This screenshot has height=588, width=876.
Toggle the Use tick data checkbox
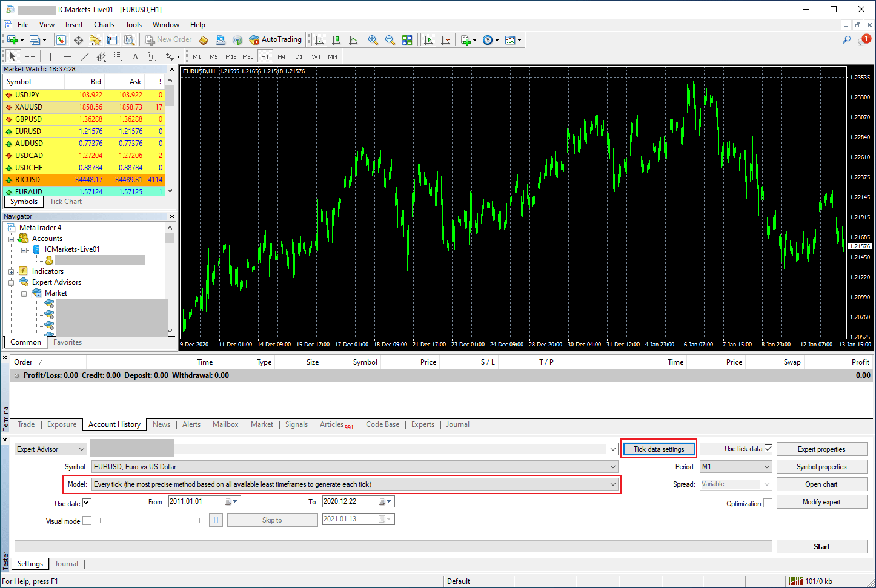pos(768,449)
